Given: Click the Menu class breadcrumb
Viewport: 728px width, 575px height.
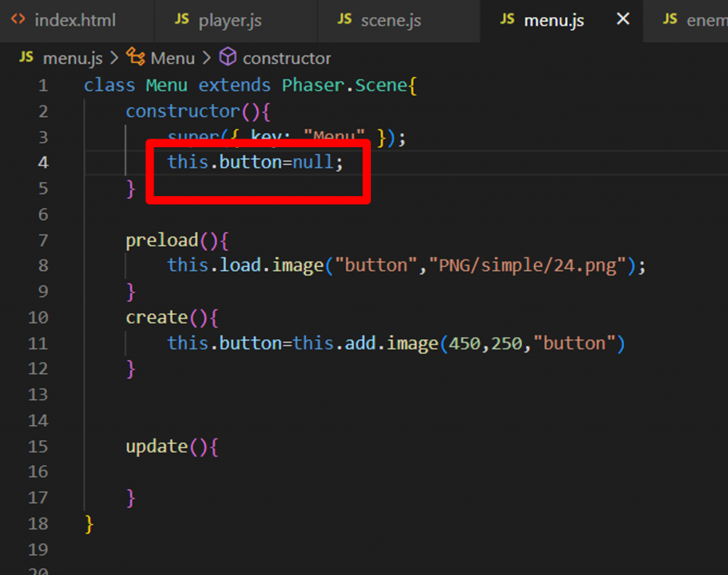Looking at the screenshot, I should [x=173, y=58].
